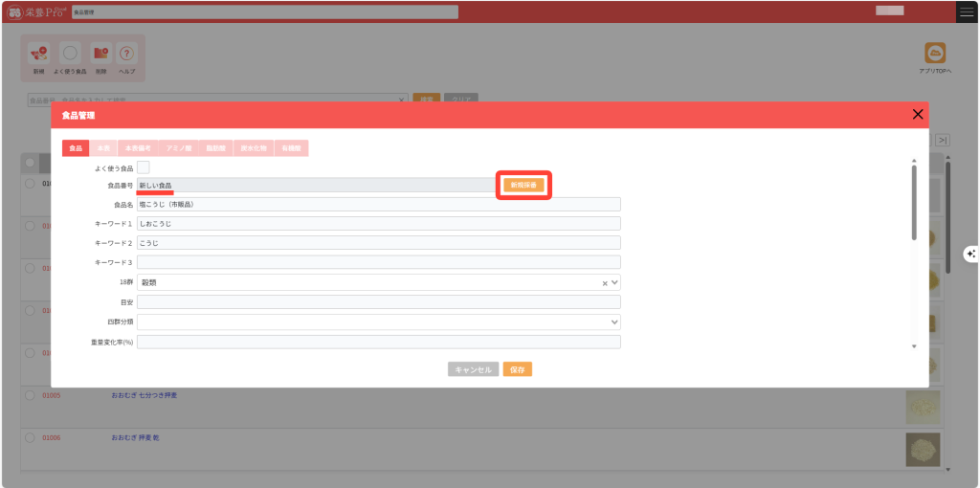This screenshot has width=980, height=488.
Task: Click the 保存 save button
Action: tap(517, 369)
